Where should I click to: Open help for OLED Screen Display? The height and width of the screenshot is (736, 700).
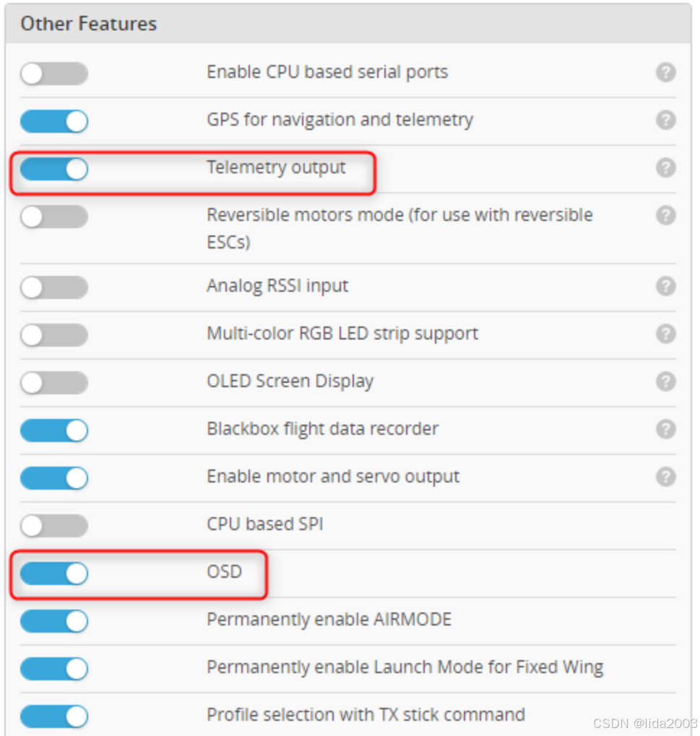tap(665, 381)
